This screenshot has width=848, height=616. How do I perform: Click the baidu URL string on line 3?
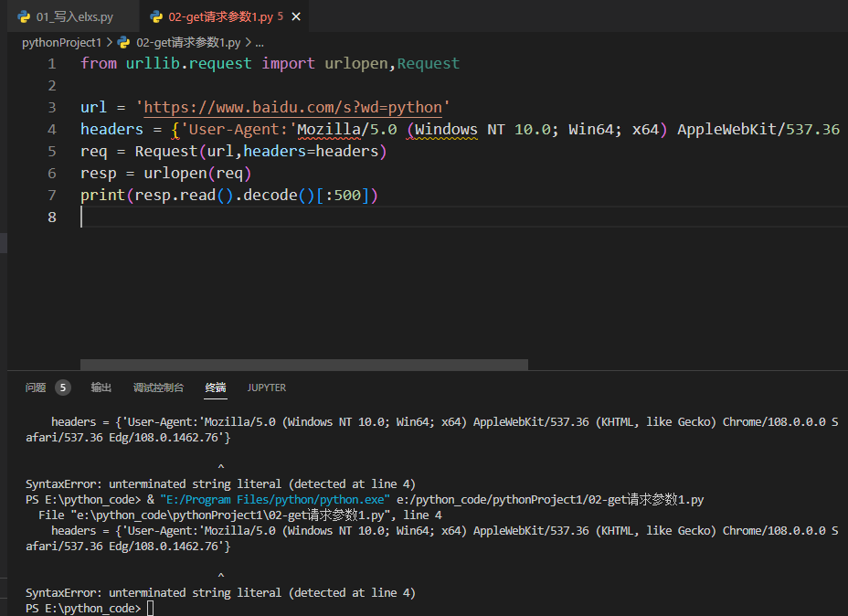[x=292, y=108]
